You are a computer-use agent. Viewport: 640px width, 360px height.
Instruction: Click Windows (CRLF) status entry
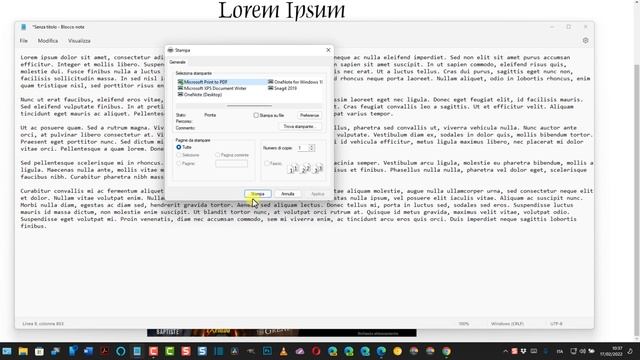click(x=507, y=324)
